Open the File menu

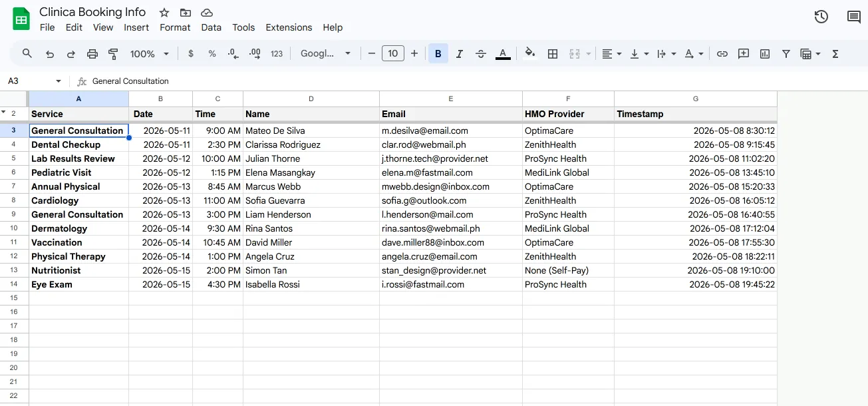point(47,27)
